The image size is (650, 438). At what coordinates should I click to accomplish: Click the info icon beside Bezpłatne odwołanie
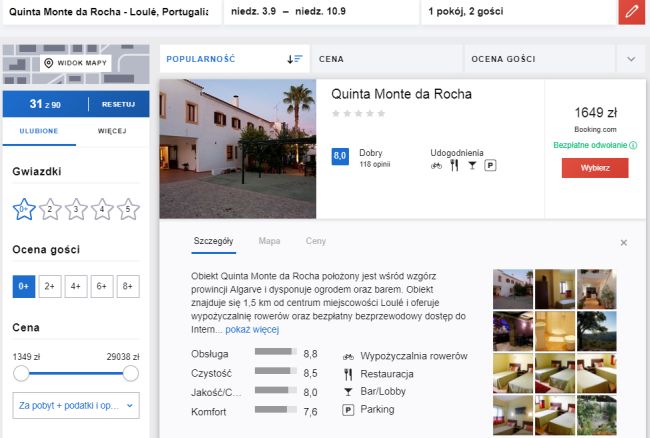point(633,145)
